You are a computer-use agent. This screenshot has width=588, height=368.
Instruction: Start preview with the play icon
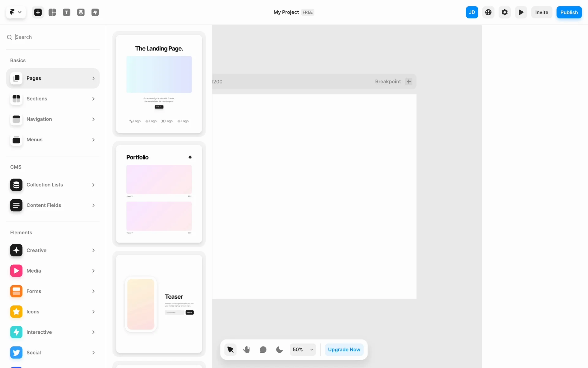pyautogui.click(x=521, y=12)
